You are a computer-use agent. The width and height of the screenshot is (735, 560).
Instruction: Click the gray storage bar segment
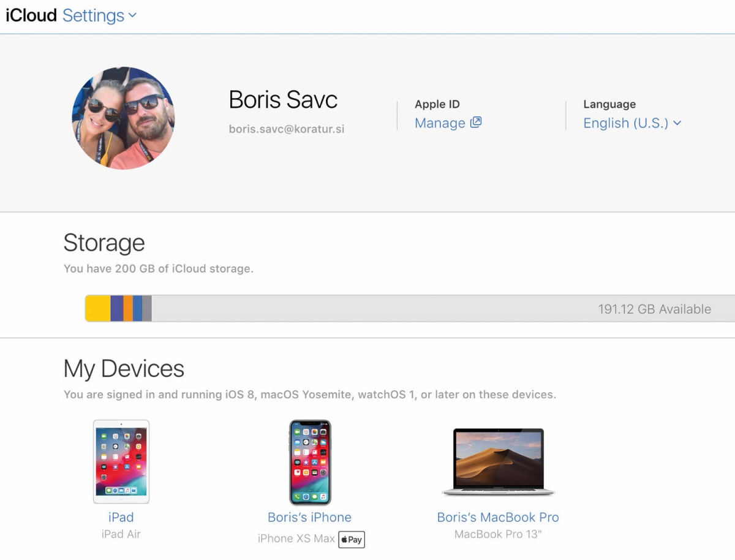(147, 308)
